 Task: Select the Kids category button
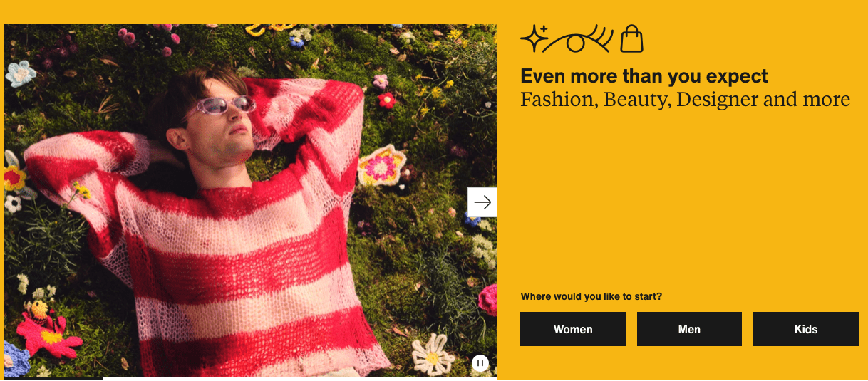coord(806,329)
